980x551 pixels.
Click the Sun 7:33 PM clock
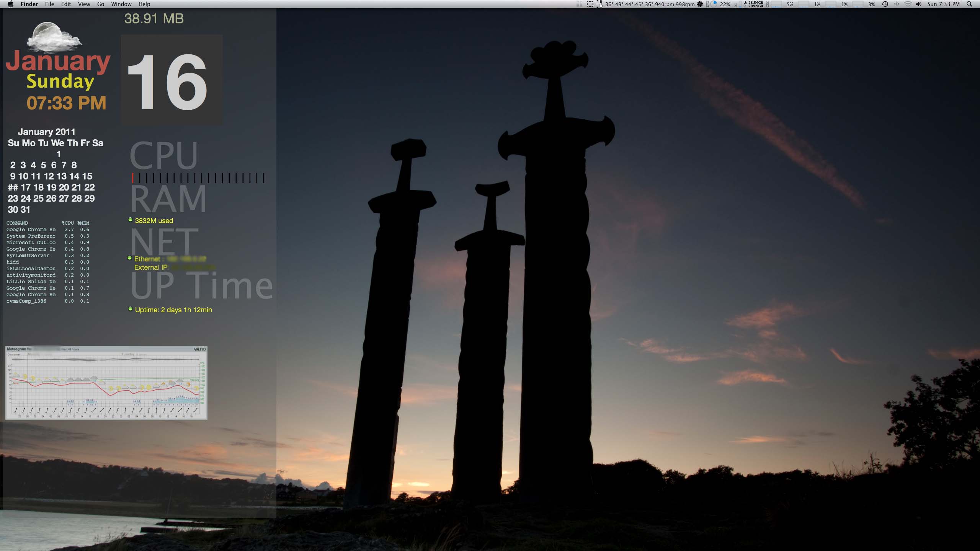(x=943, y=4)
